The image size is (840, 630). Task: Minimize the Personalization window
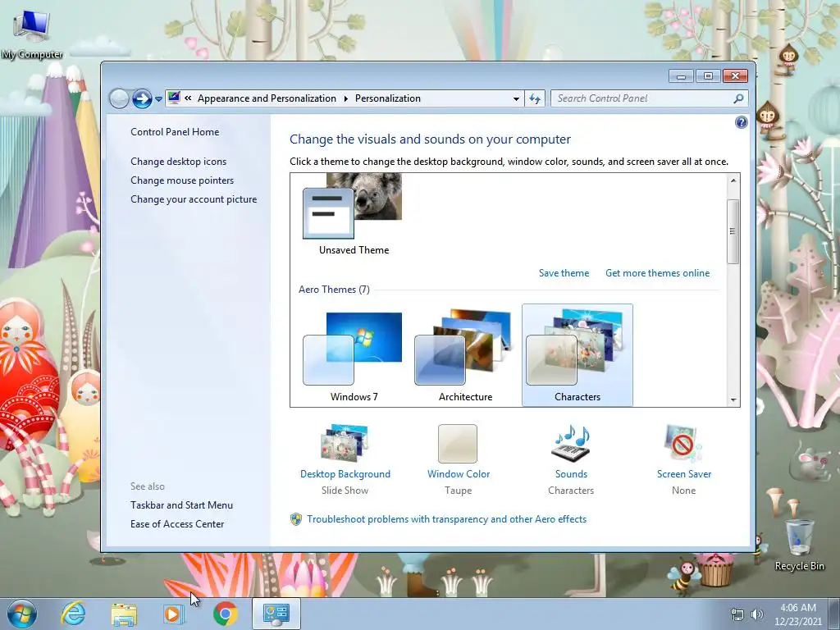681,76
